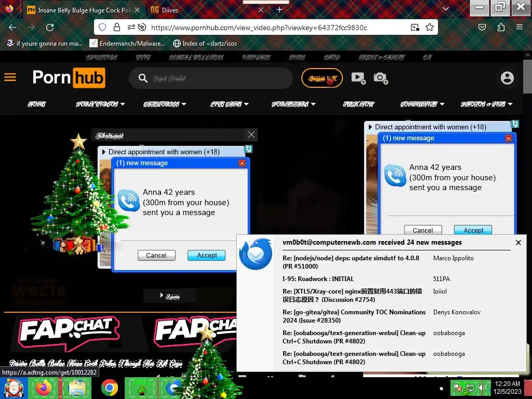Select the first tab with PH favicon
Viewport: 532px width, 399px height.
tap(84, 10)
